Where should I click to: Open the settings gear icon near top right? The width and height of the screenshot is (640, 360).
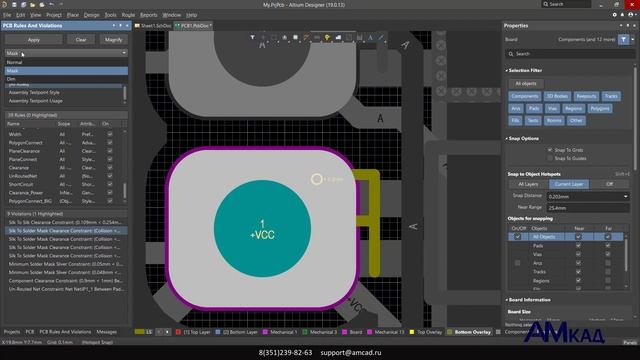[x=615, y=15]
